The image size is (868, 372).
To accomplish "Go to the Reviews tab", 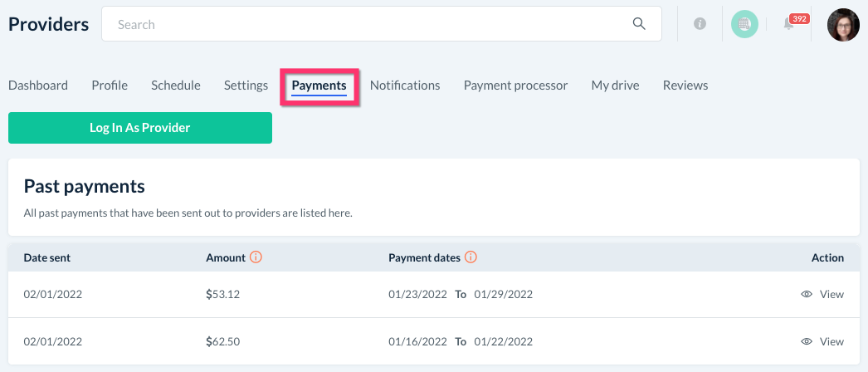I will point(685,85).
